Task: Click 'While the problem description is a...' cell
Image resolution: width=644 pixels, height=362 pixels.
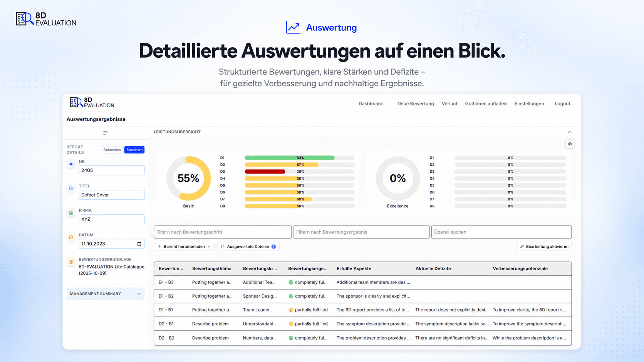Action: point(529,338)
